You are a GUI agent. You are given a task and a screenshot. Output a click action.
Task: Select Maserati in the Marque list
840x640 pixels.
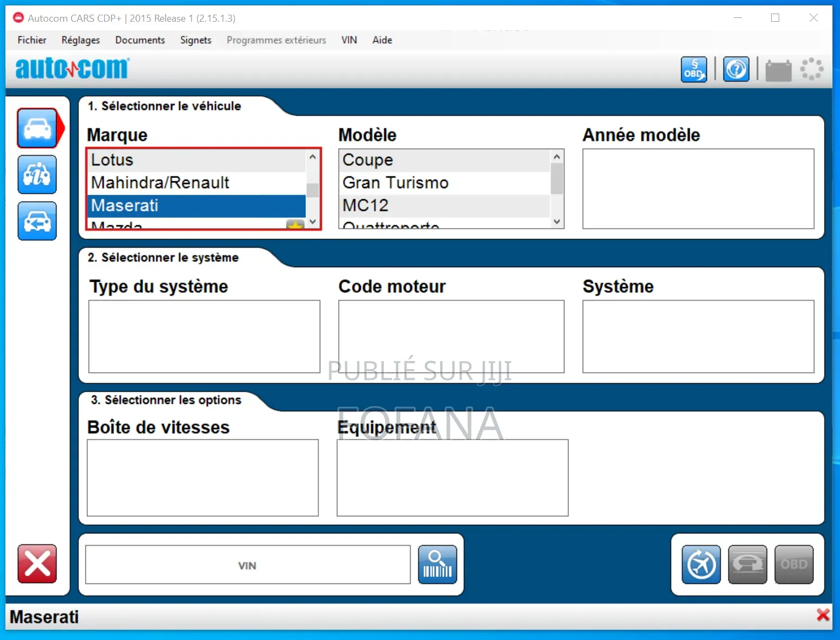point(197,206)
